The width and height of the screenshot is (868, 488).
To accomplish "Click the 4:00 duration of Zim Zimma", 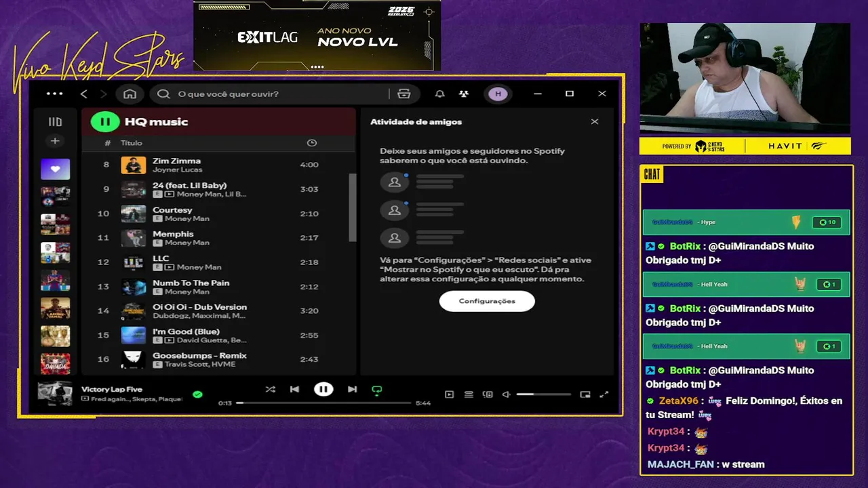I will tap(309, 165).
